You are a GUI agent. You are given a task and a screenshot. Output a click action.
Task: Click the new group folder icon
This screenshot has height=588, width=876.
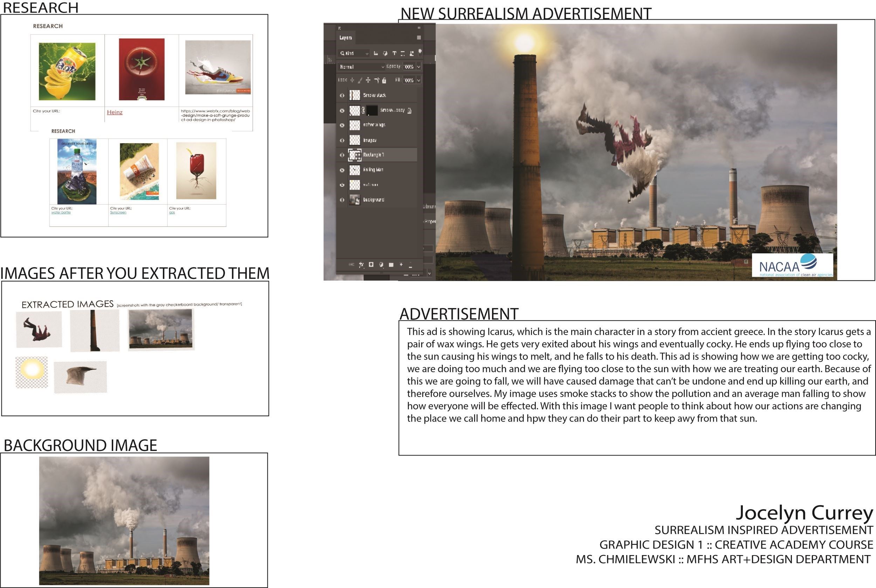pyautogui.click(x=391, y=265)
